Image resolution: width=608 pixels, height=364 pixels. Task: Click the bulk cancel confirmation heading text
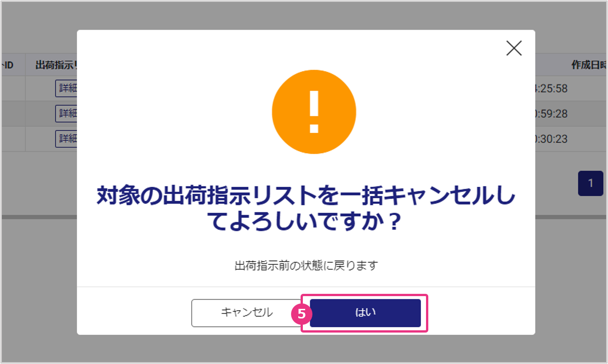pos(306,210)
